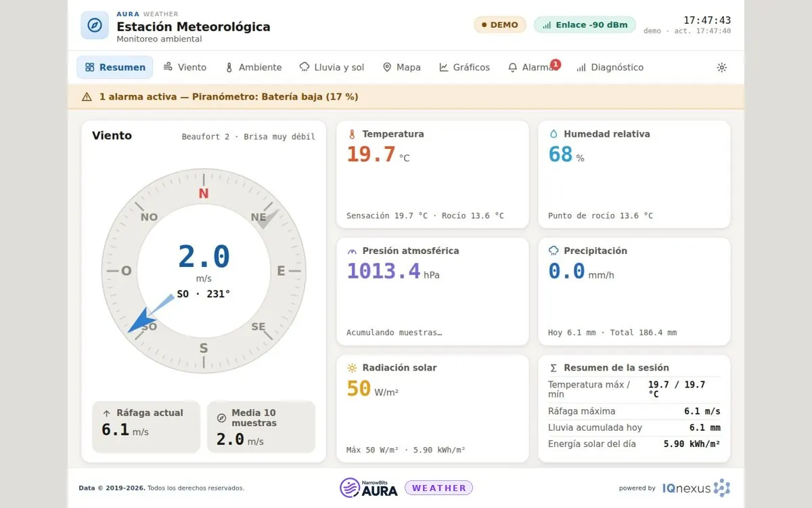Click the up-arrow icon in Ráfaga actual
812x508 pixels.
[x=106, y=413]
